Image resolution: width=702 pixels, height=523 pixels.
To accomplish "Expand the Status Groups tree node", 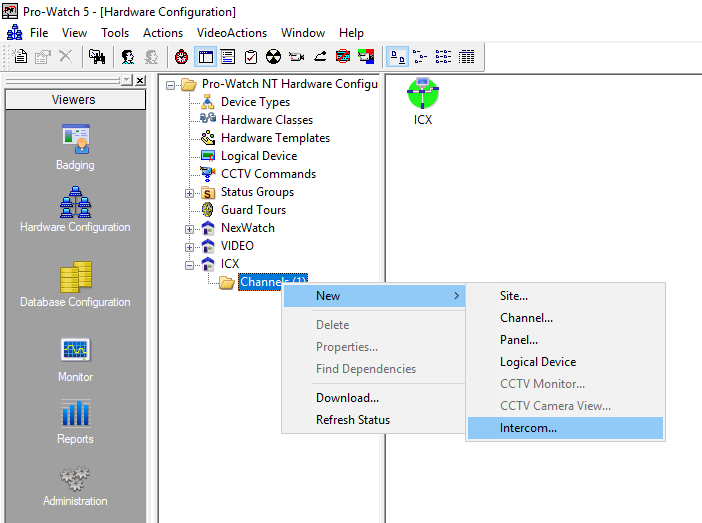I will click(x=189, y=192).
